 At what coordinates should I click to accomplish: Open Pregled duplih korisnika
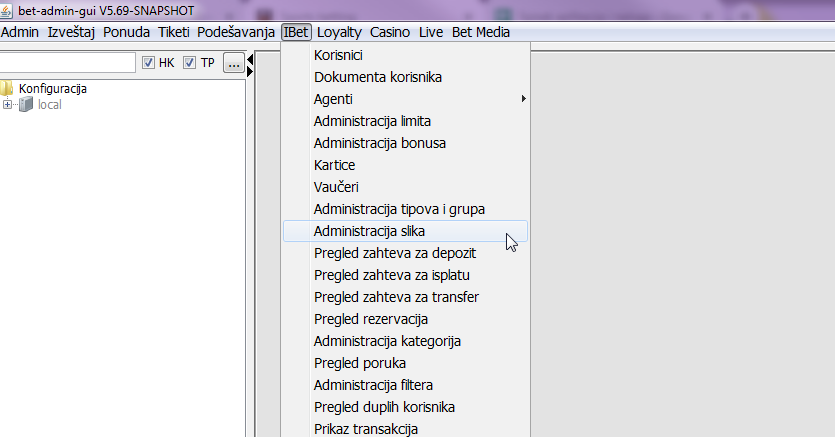click(x=405, y=407)
